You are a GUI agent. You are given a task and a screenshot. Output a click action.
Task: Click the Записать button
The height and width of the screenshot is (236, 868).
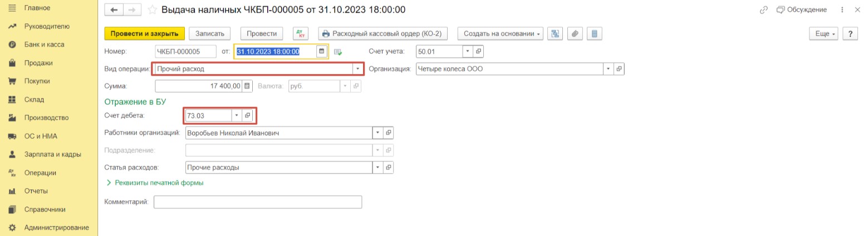[210, 33]
